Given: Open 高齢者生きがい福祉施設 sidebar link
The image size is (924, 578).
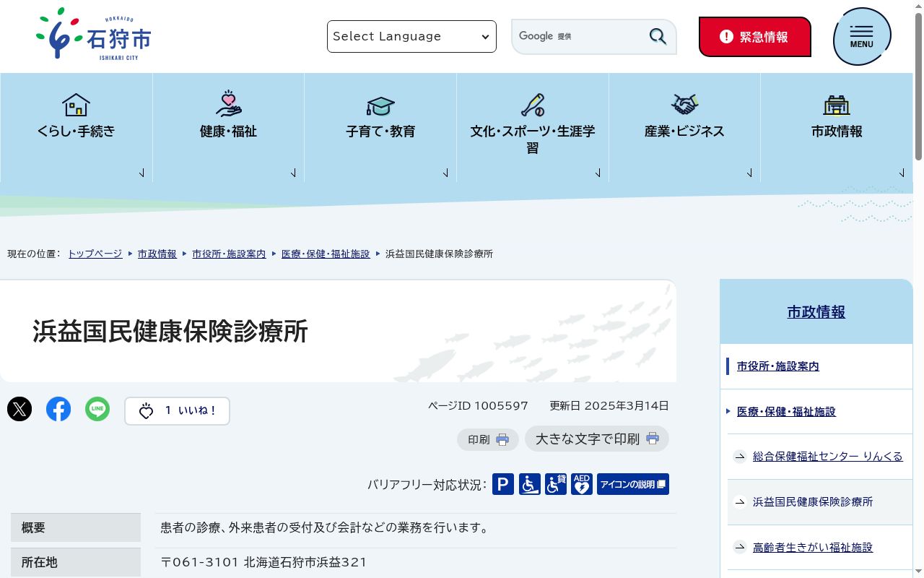Looking at the screenshot, I should (813, 548).
